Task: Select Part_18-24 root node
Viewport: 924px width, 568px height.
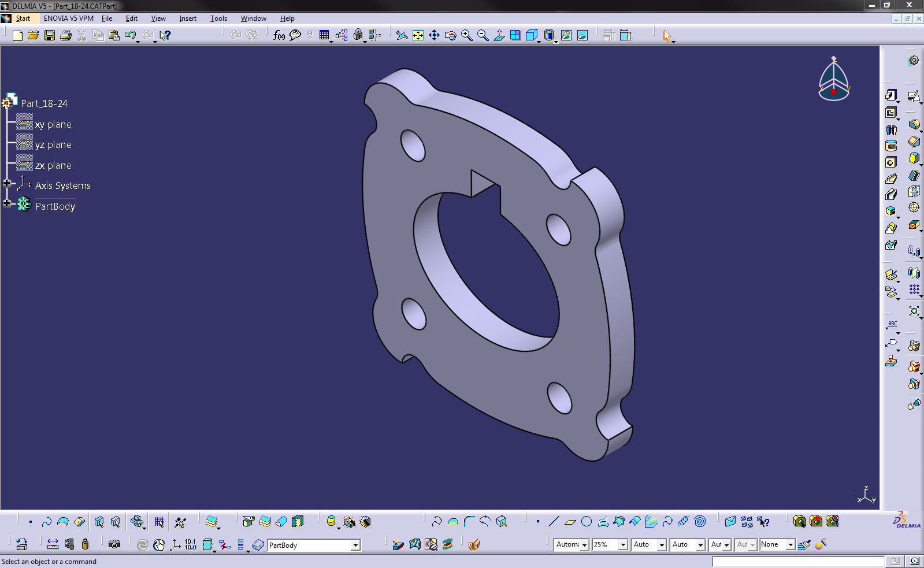Action: click(x=44, y=103)
